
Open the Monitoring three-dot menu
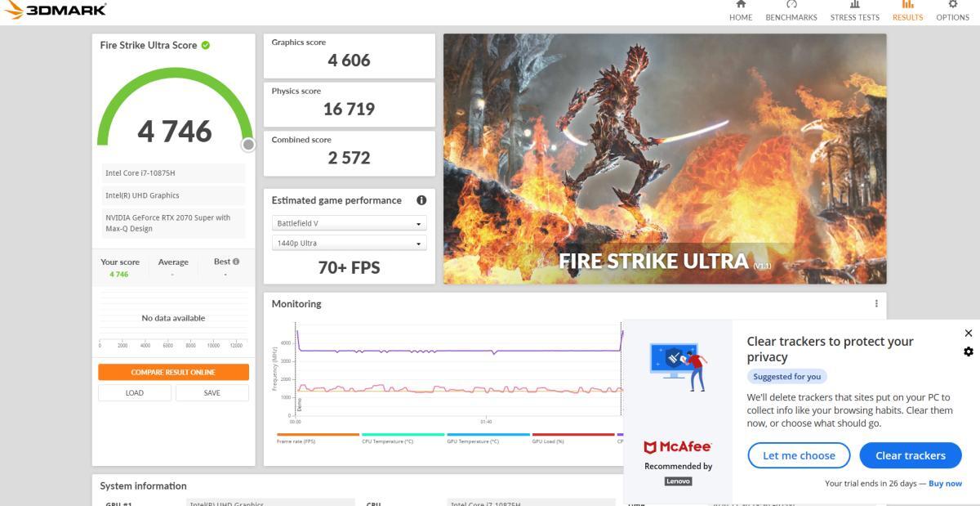click(876, 303)
